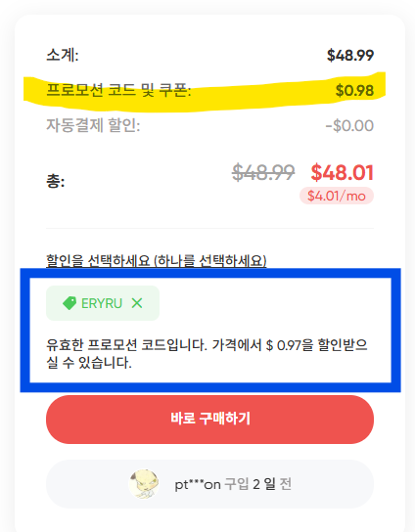Click the 프로모션 코드 및 쿠폰 label
The height and width of the screenshot is (532, 415).
(x=118, y=90)
